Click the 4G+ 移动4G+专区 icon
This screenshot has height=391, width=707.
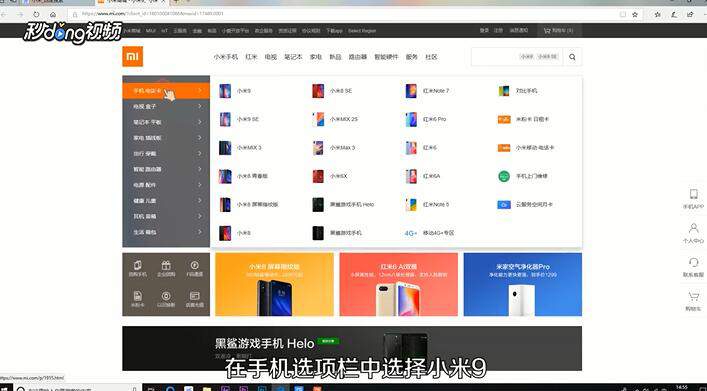410,233
